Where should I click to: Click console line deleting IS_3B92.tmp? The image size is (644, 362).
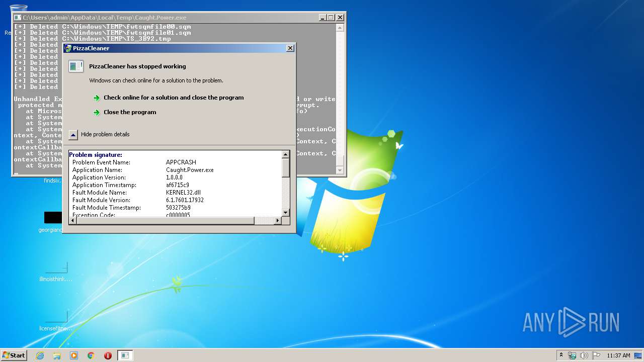[92, 39]
